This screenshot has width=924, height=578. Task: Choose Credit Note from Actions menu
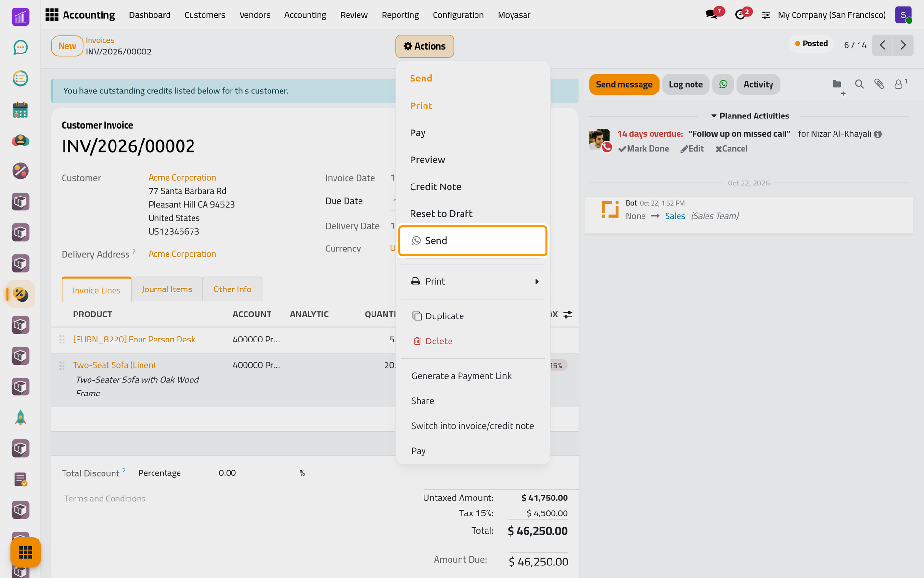[435, 187]
